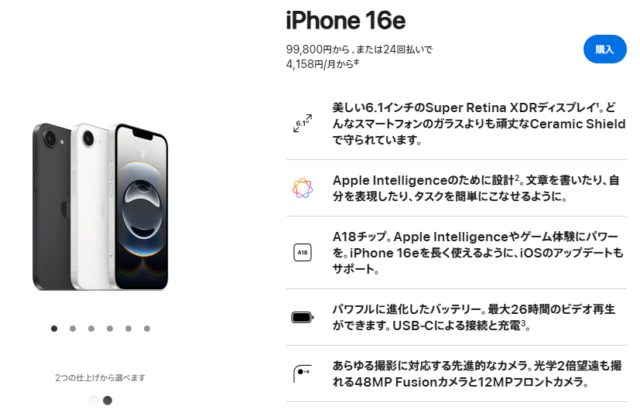Screen dimensions: 640x409
Task: Click the colorful Apple Intelligence icon
Action: click(x=302, y=188)
